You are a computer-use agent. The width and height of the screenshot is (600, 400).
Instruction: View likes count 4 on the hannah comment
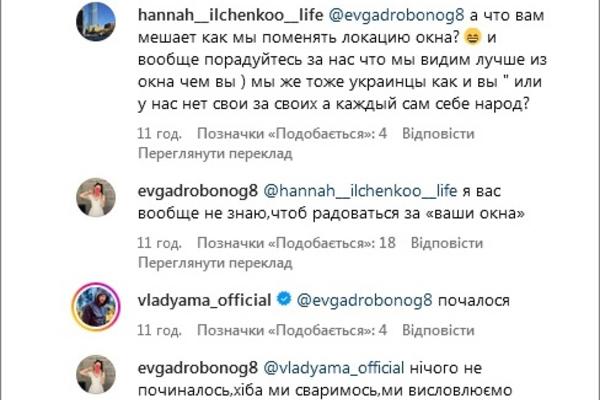pyautogui.click(x=292, y=134)
